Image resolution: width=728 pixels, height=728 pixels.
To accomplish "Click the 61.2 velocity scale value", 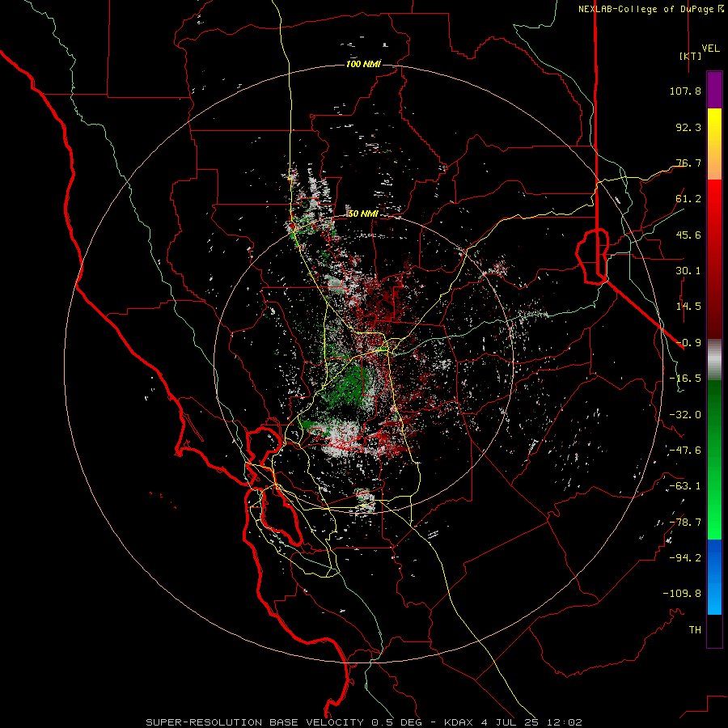I will pos(688,199).
